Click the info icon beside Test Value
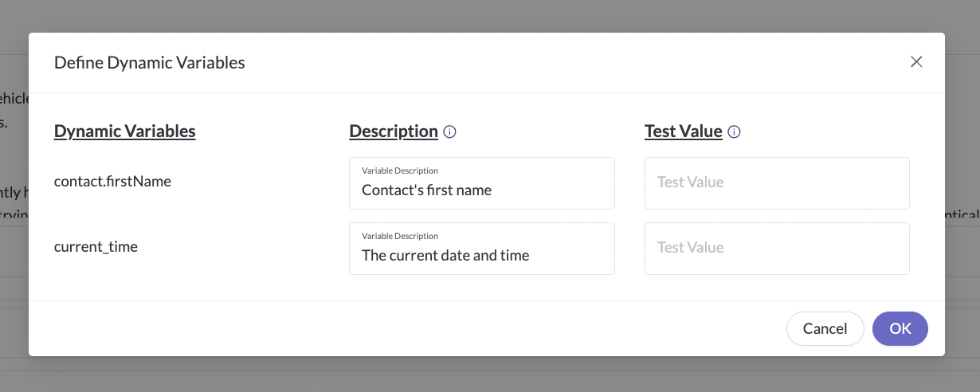The height and width of the screenshot is (392, 980). pos(734,132)
